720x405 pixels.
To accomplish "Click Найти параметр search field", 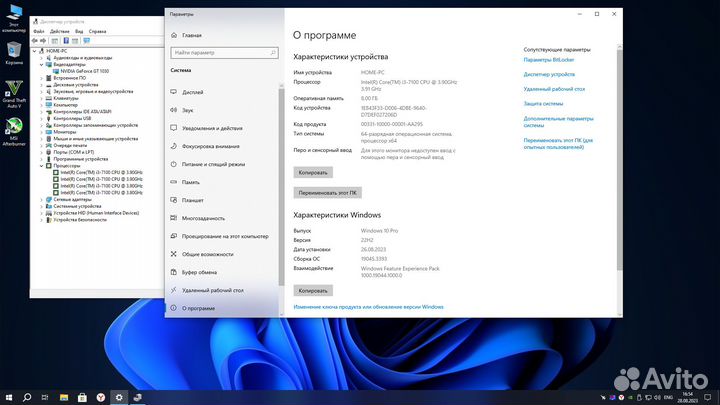I will 224,53.
